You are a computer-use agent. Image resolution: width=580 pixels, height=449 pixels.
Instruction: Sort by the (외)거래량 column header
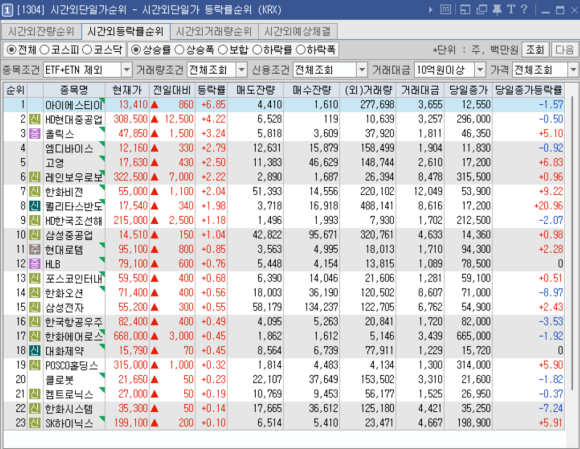point(368,90)
